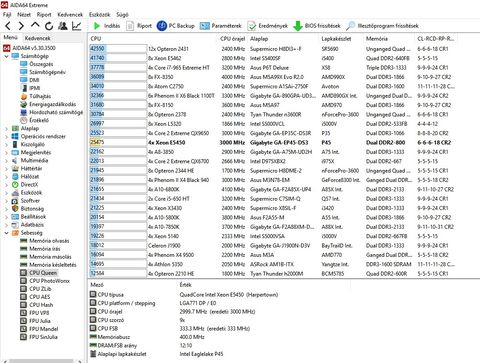Click the Back navigation arrow

pyautogui.click(x=8, y=26)
